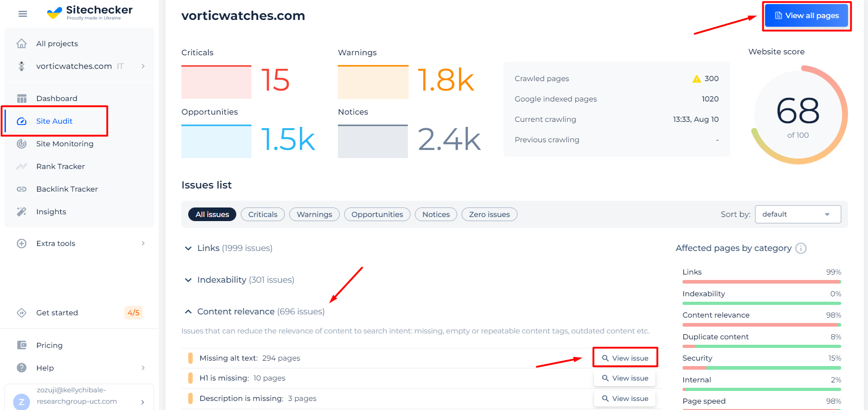
Task: Click the 1.8k warnings number
Action: point(445,80)
